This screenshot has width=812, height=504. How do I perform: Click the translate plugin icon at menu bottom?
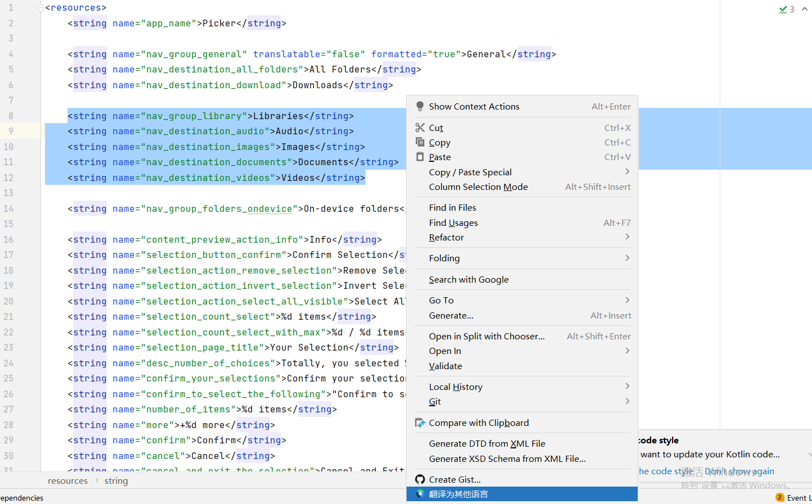419,494
